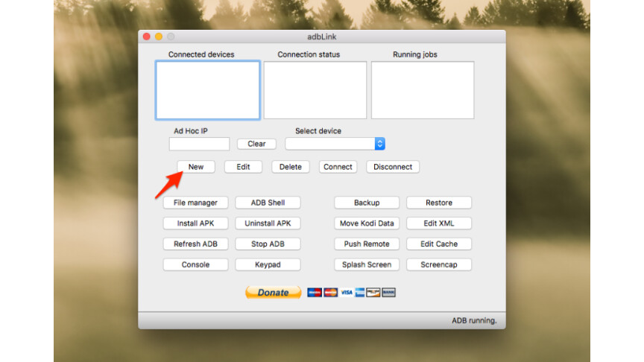Open the Console
644x362 pixels.
[195, 264]
